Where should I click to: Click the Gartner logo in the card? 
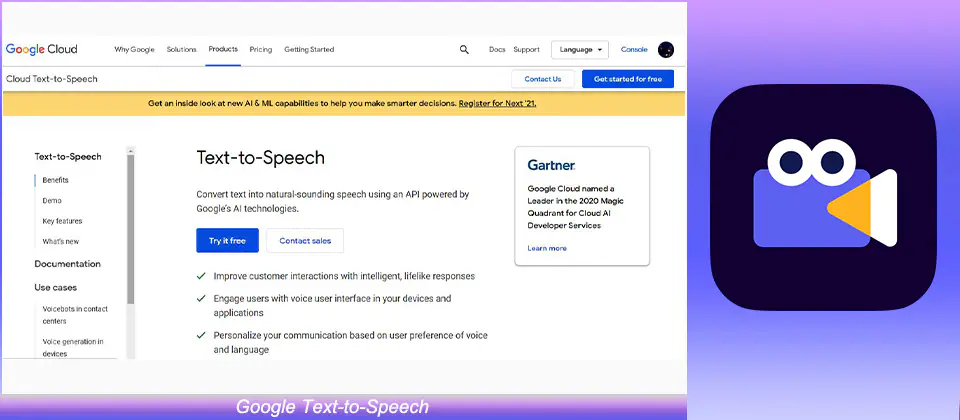click(x=551, y=165)
